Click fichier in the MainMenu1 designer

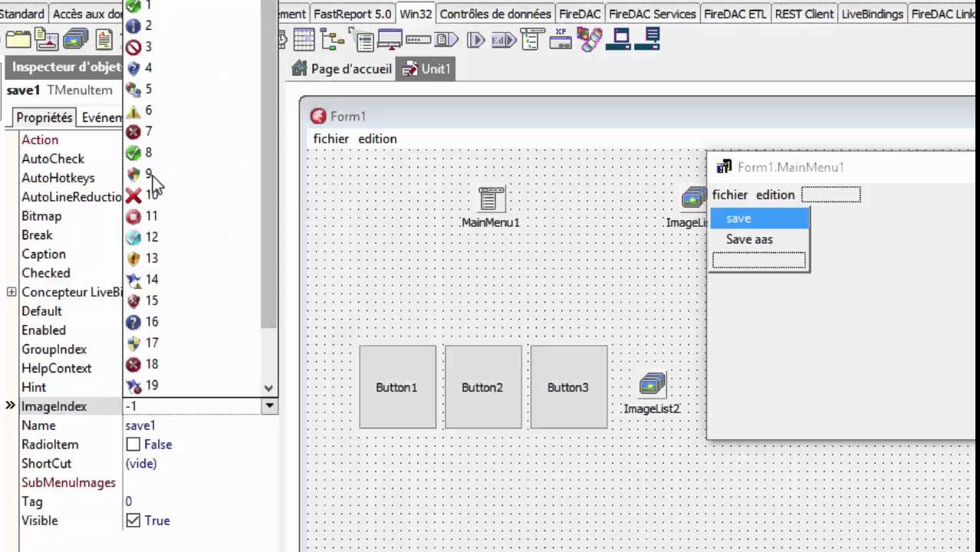pyautogui.click(x=730, y=195)
